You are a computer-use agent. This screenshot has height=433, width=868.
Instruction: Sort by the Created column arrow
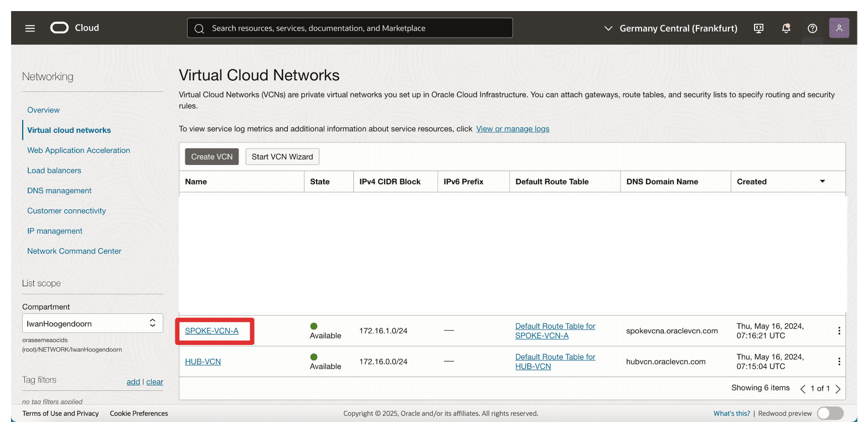(x=822, y=182)
